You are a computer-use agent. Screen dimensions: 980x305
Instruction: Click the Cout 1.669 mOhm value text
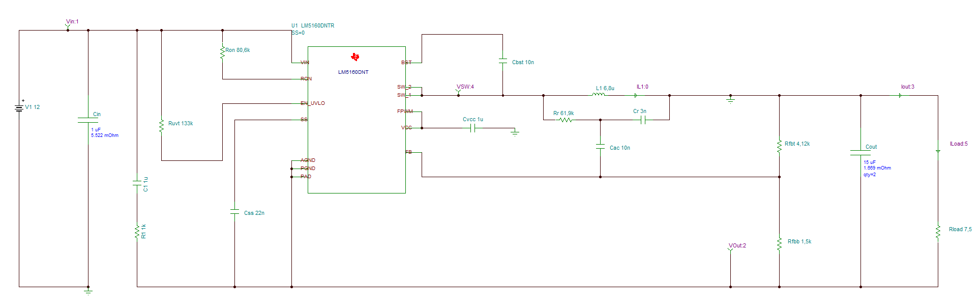pyautogui.click(x=877, y=168)
